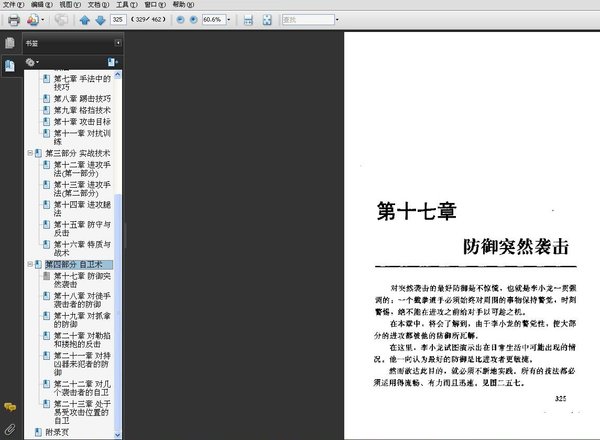
Task: Open bookmark 第二十一章 对持凶器来犯者的防御
Action: (x=82, y=364)
